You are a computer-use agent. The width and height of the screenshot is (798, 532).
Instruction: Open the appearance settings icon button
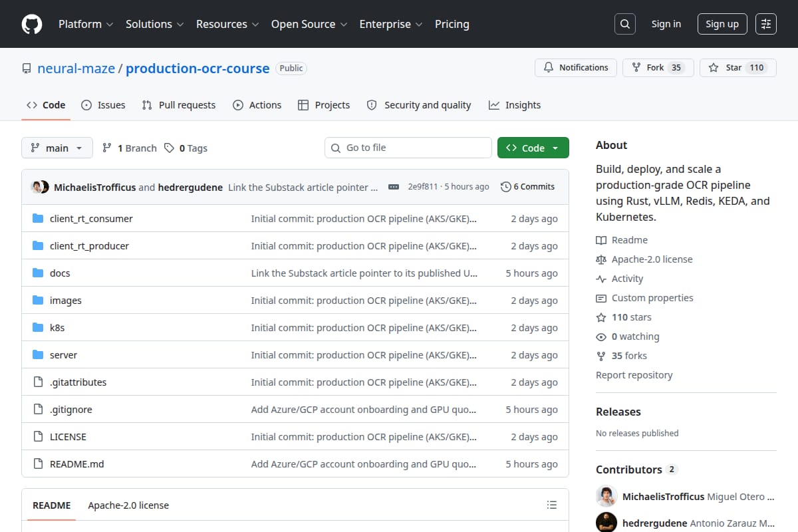click(766, 24)
